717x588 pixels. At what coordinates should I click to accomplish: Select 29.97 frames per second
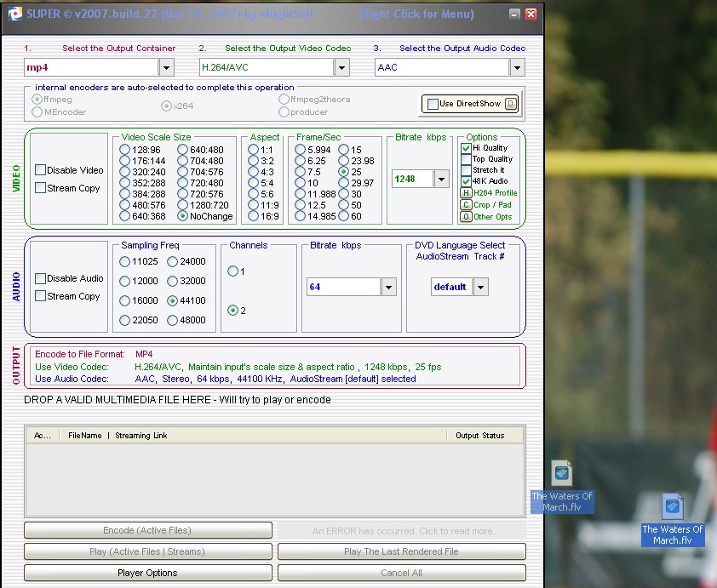pos(343,183)
